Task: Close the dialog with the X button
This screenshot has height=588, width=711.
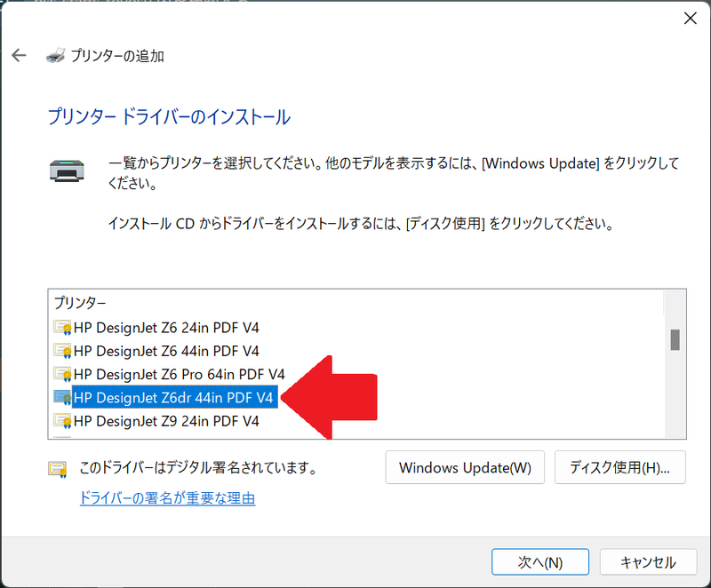Action: pos(691,19)
